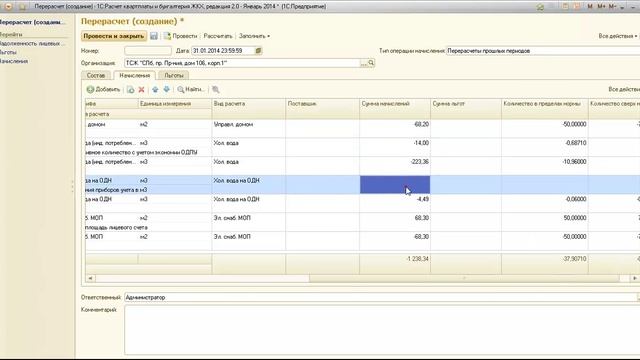Click the highlighted blue Сумма начислений cell

(x=395, y=184)
